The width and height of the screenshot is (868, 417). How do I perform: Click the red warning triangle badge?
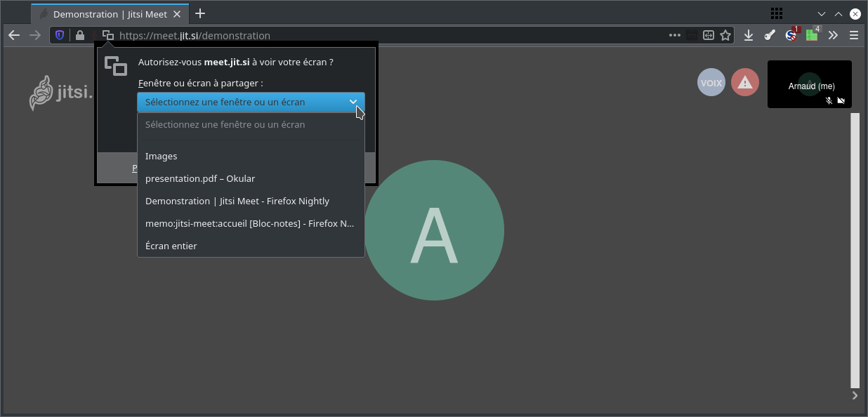tap(745, 83)
